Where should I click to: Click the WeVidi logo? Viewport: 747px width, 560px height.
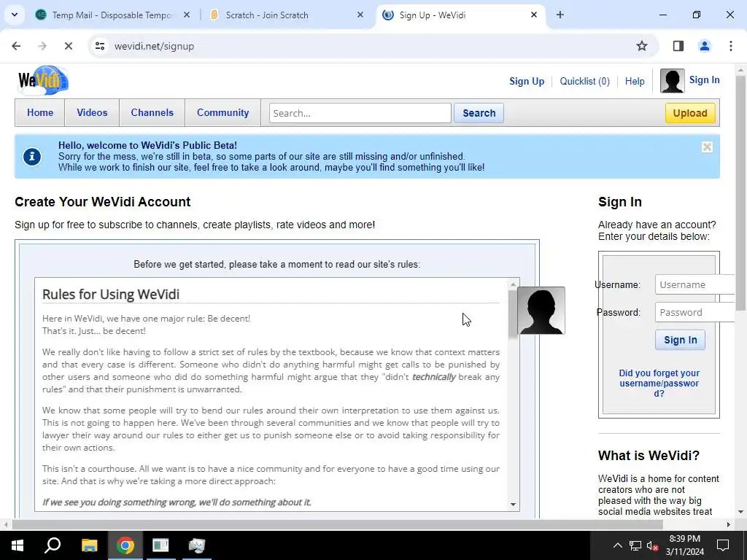pyautogui.click(x=43, y=80)
